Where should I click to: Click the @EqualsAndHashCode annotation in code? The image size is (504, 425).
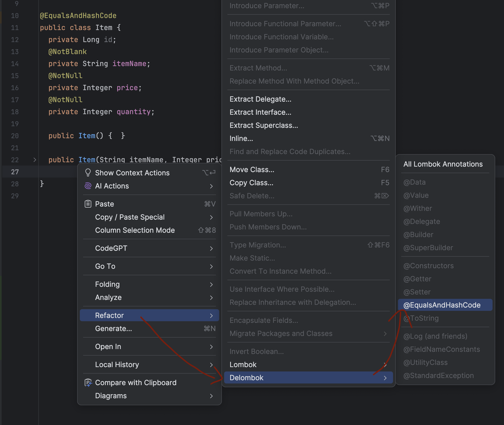(78, 16)
